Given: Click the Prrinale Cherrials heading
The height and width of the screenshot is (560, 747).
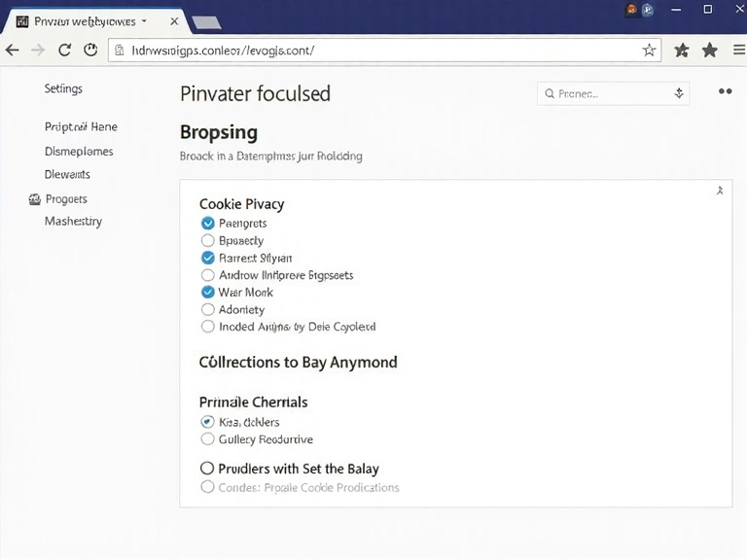Looking at the screenshot, I should [254, 402].
